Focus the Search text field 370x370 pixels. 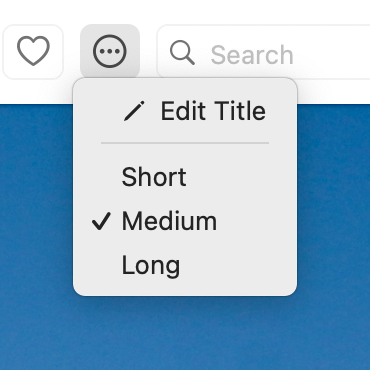click(x=264, y=52)
